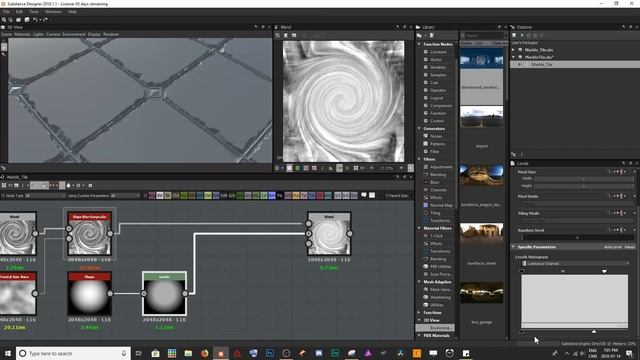Viewport: 640px width, 360px height.
Task: Click the white level-in handle above the histogram
Action: tap(604, 271)
